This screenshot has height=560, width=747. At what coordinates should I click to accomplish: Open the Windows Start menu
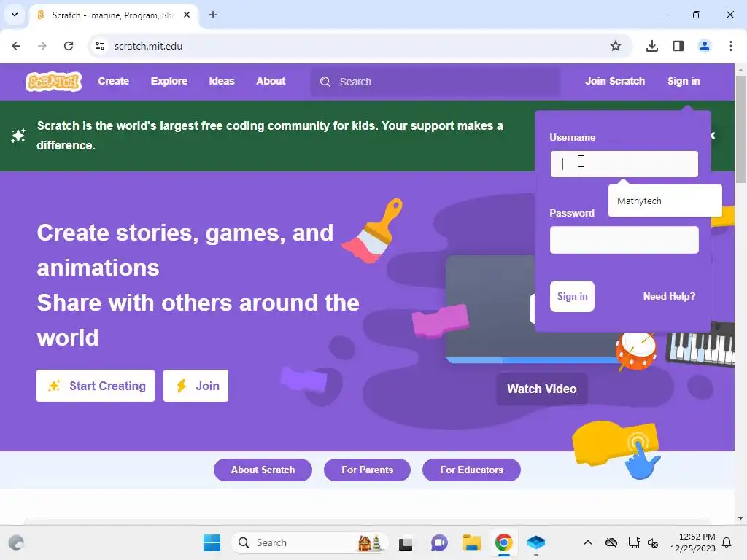212,542
